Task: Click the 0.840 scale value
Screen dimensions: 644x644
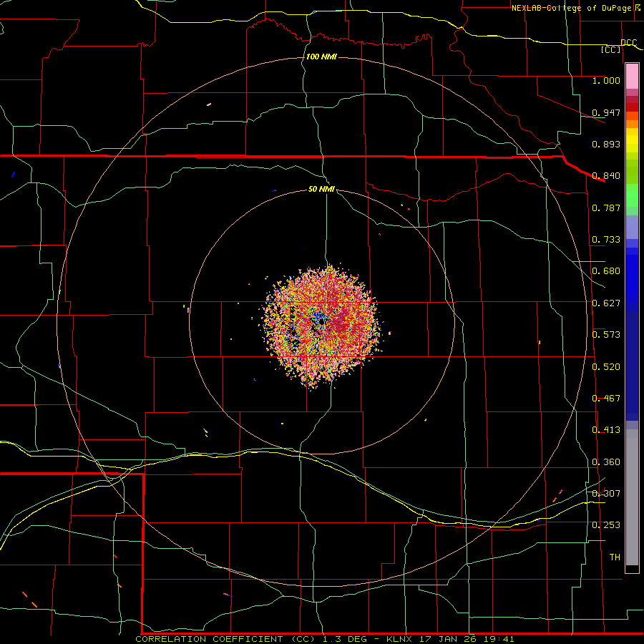Action: coord(606,176)
